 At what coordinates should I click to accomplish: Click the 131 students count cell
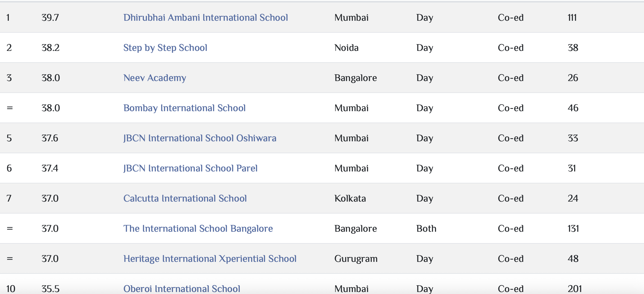click(x=573, y=229)
